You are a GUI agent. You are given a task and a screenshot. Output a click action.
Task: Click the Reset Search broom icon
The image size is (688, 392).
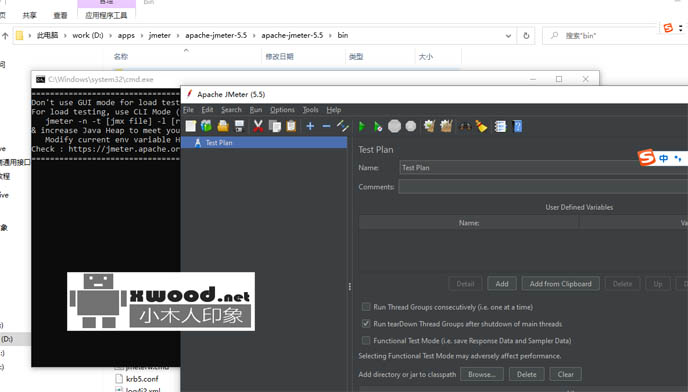481,126
